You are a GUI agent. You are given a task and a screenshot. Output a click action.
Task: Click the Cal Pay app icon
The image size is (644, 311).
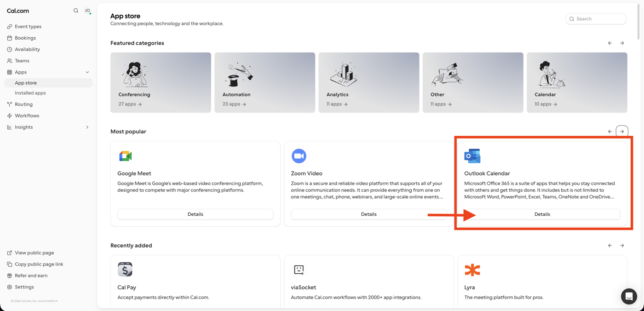click(125, 270)
